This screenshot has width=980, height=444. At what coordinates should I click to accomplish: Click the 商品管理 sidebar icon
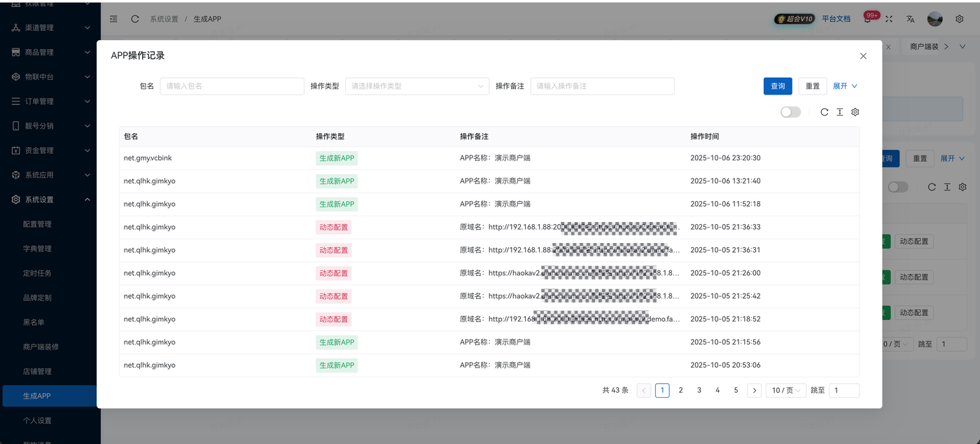[x=16, y=53]
